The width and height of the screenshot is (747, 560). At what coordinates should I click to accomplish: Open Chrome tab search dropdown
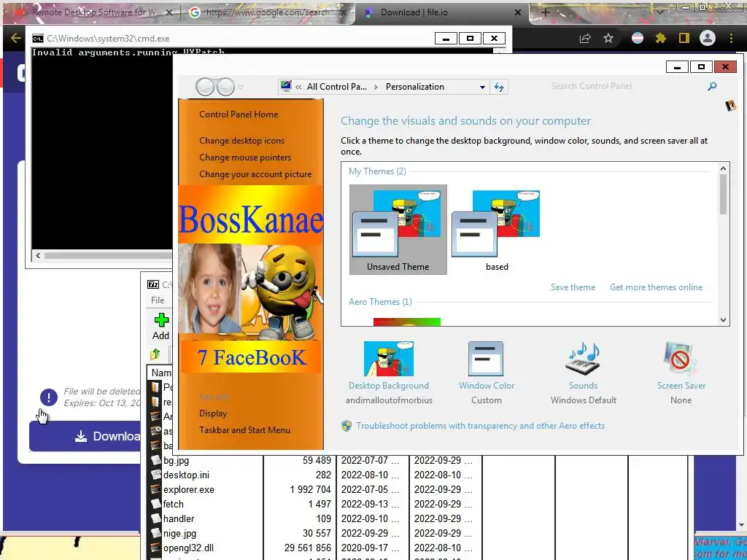[660, 12]
